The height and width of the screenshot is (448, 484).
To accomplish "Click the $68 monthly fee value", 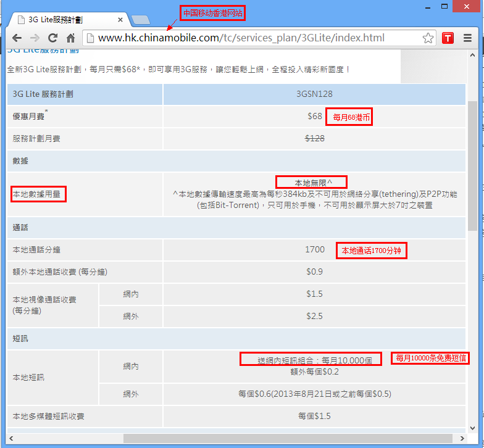I will pos(315,116).
